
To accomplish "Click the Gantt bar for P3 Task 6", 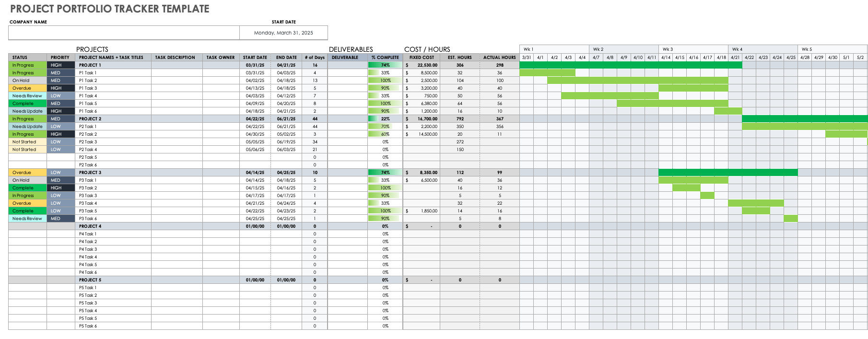I will pyautogui.click(x=791, y=219).
